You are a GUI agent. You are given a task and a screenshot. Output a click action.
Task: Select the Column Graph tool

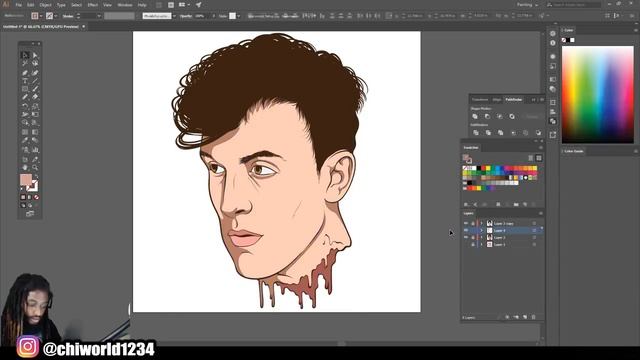coord(35,150)
